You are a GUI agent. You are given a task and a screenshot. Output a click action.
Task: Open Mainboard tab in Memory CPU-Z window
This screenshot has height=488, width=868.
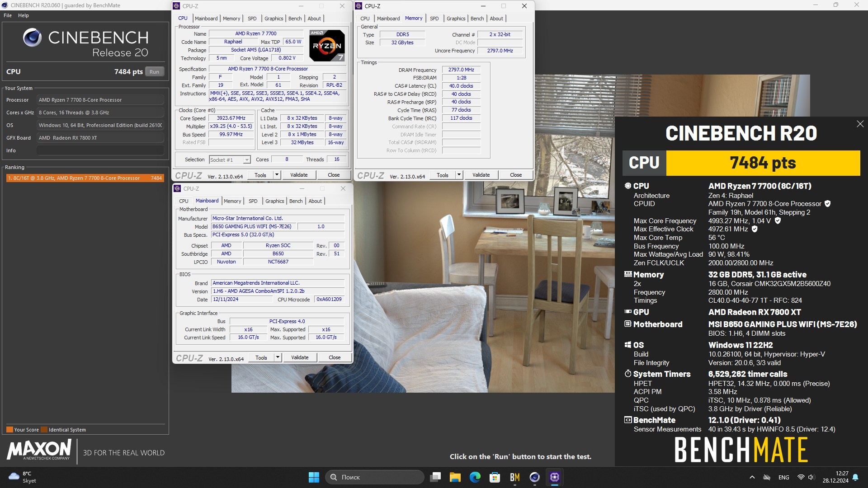tap(388, 19)
